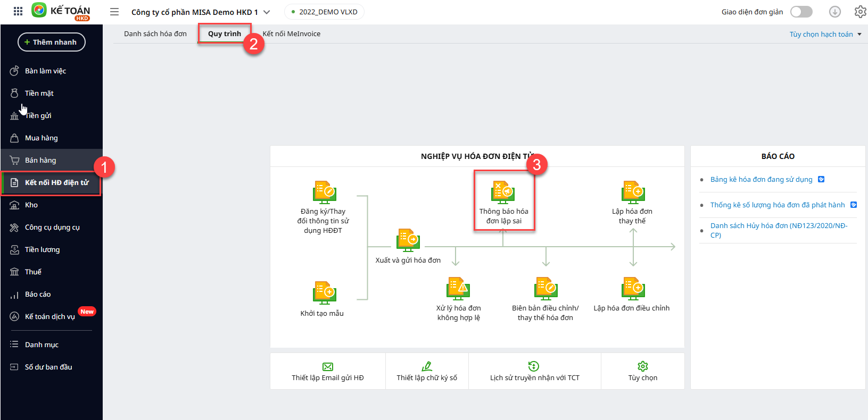Switch to 'Kết nối MeInvoice' tab
The width and height of the screenshot is (868, 420).
tap(292, 33)
